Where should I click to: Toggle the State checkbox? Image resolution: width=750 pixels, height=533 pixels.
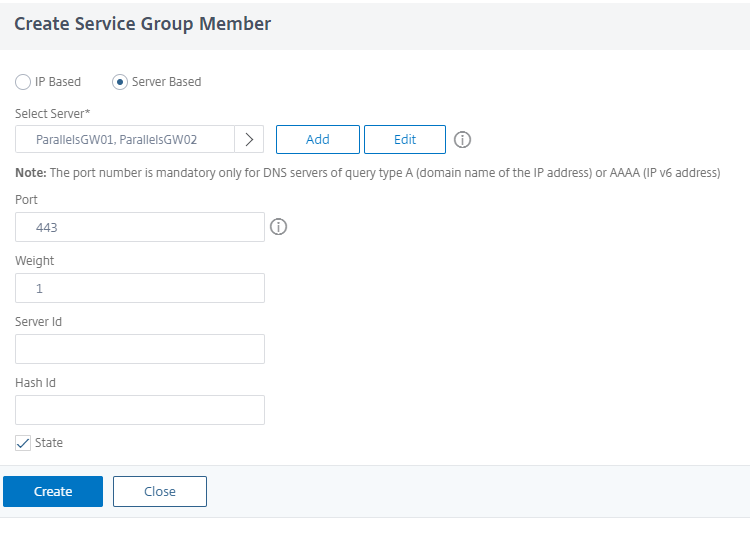[23, 443]
